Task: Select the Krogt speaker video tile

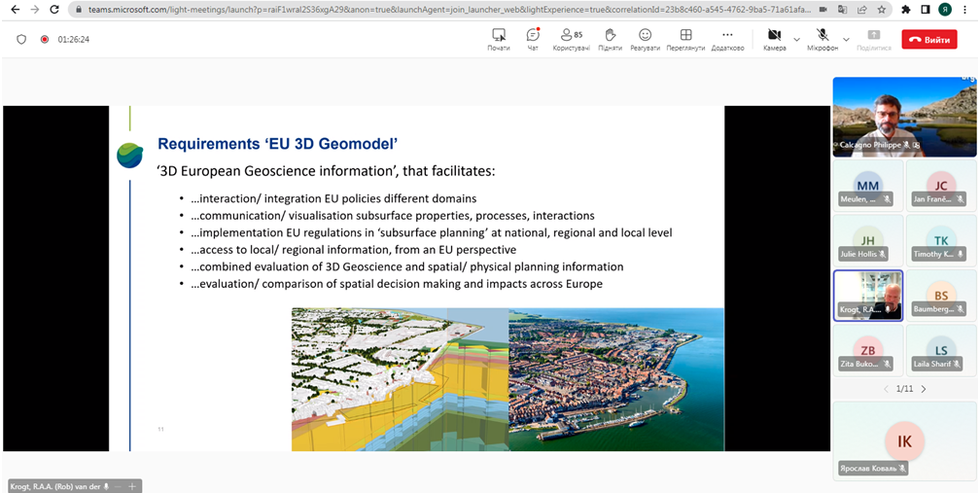Action: [x=868, y=296]
